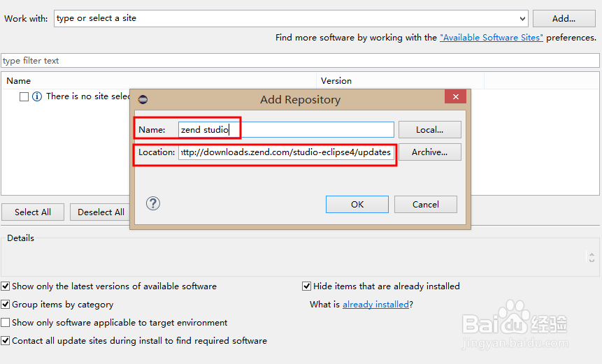The image size is (602, 364).
Task: Click the Deselect All button
Action: [x=101, y=212]
